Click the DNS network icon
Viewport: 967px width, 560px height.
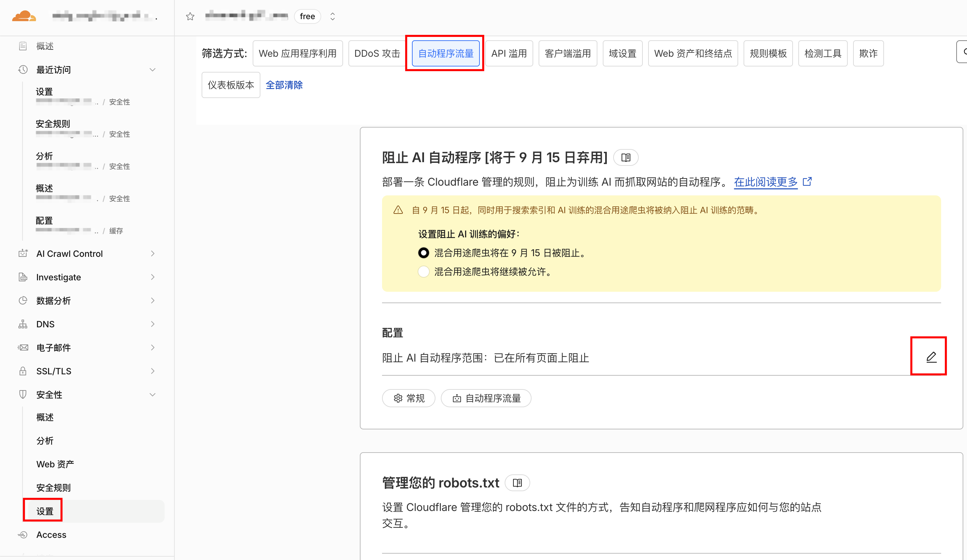(23, 324)
